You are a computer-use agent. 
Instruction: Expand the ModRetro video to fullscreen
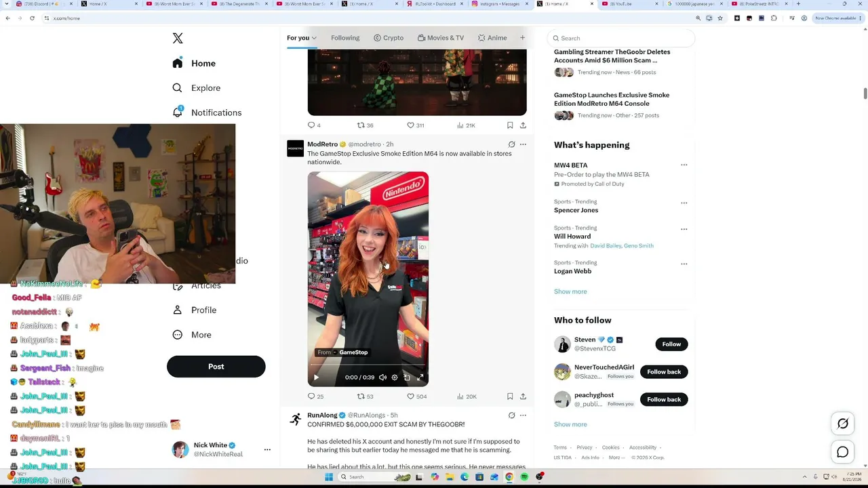[420, 378]
